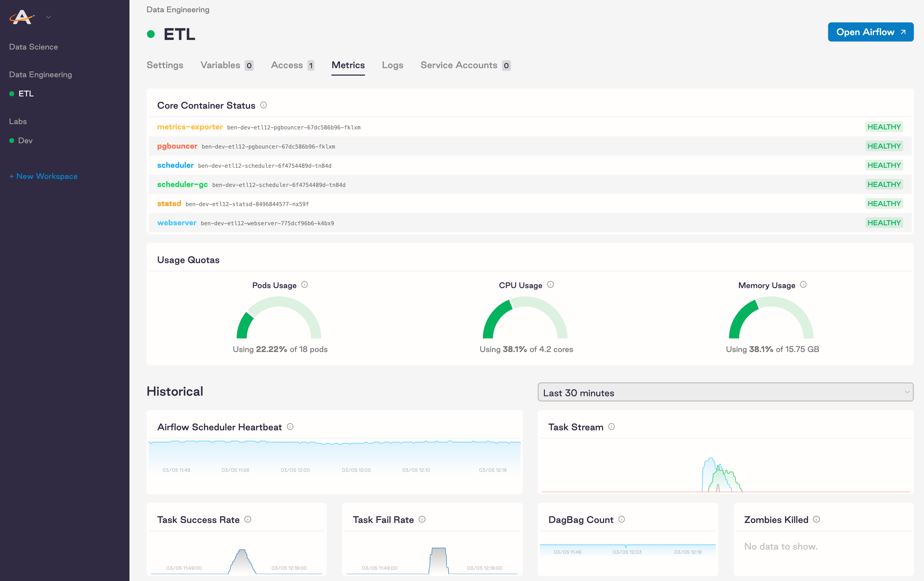Click the scheduler-gc container name
The width and height of the screenshot is (924, 581).
[x=183, y=185]
